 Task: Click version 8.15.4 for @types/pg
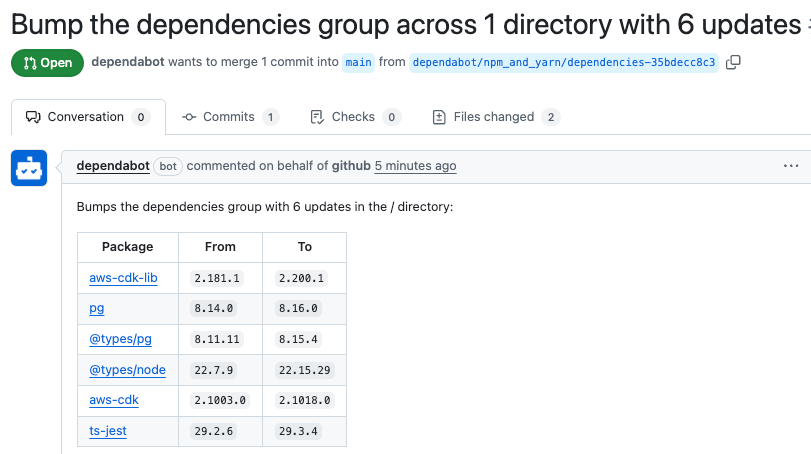[298, 339]
